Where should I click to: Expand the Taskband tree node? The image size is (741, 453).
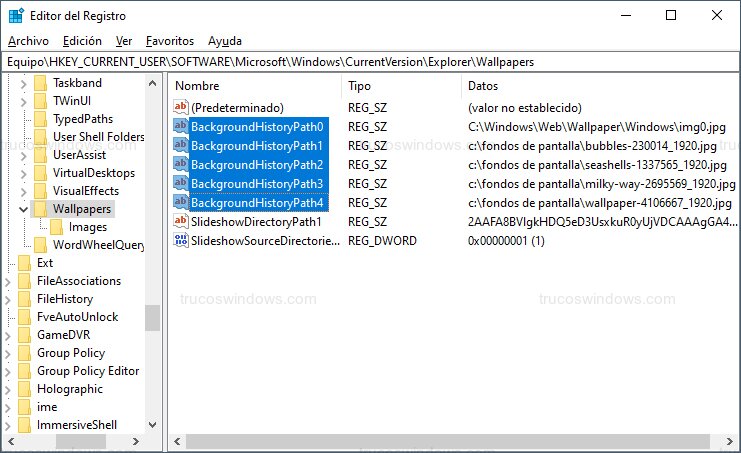[x=22, y=83]
